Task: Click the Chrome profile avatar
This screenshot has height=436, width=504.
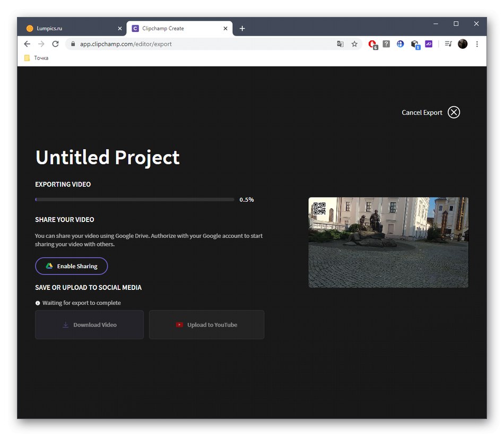Action: (463, 44)
